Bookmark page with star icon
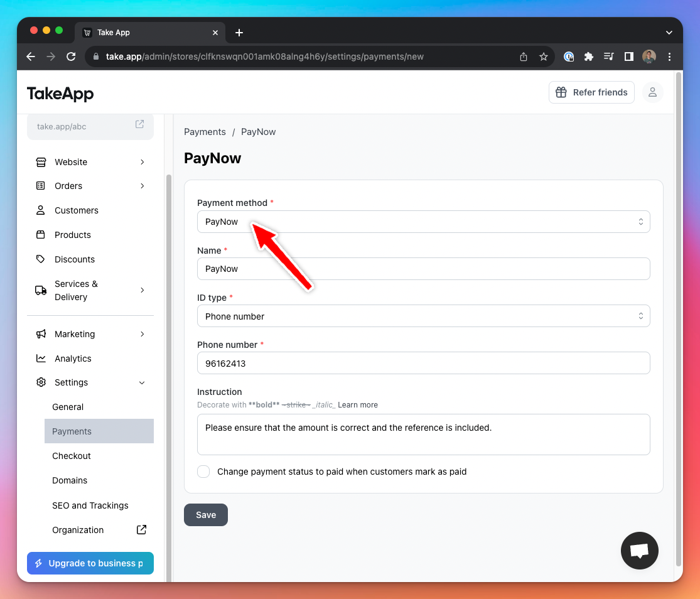The width and height of the screenshot is (700, 599). point(543,57)
